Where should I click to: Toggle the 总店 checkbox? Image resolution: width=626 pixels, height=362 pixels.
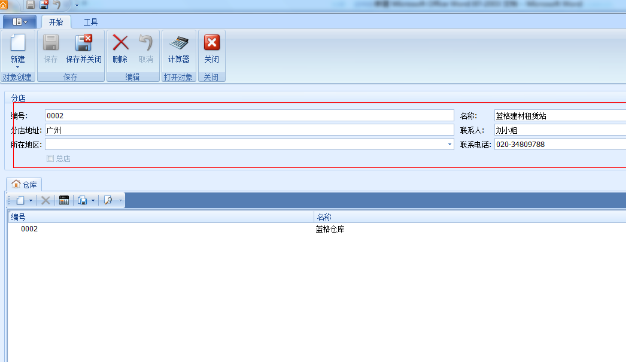(x=50, y=159)
